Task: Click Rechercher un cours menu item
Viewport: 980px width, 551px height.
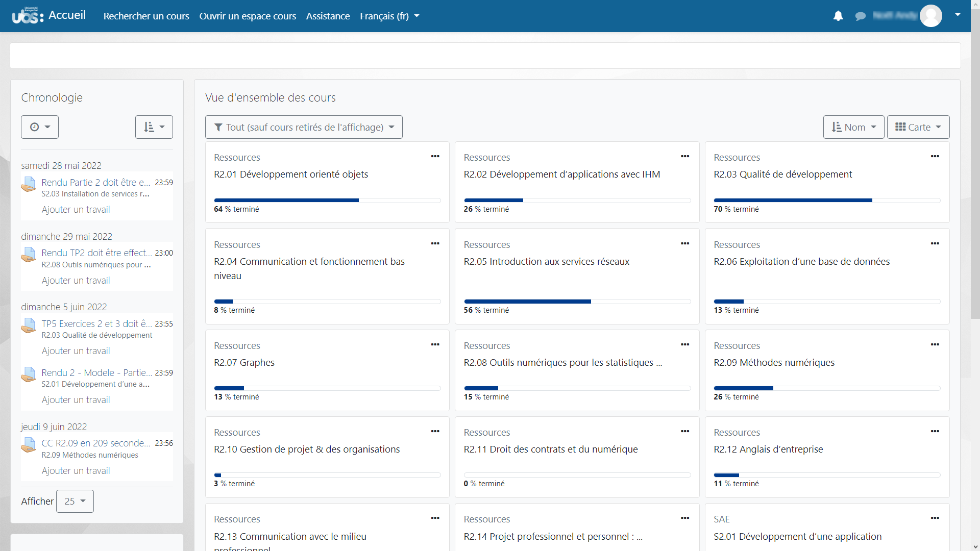Action: point(145,15)
